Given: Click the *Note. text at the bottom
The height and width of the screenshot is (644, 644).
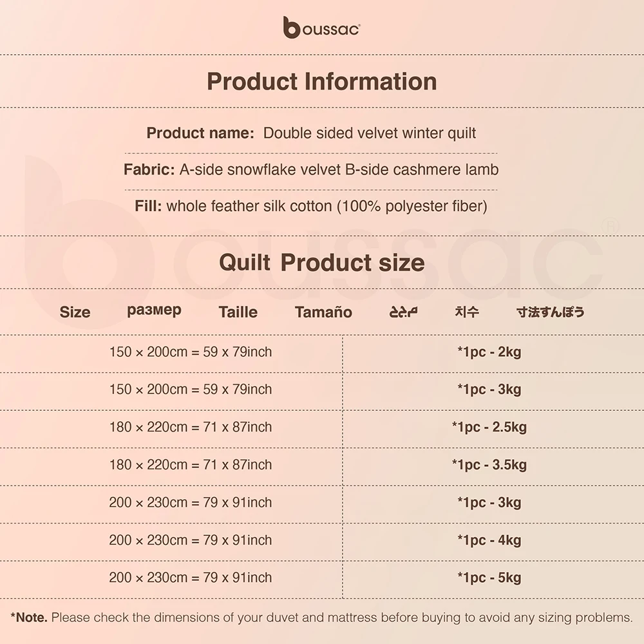Looking at the screenshot, I should point(30,618).
